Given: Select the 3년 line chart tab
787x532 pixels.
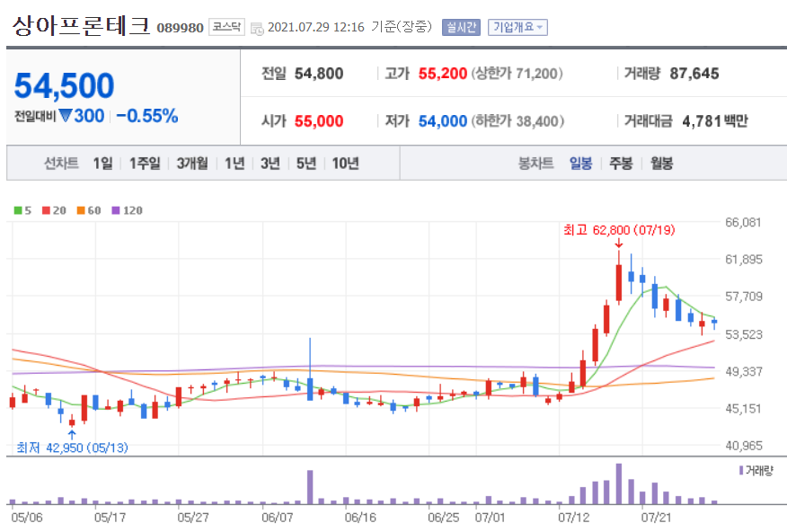Looking at the screenshot, I should click(270, 164).
